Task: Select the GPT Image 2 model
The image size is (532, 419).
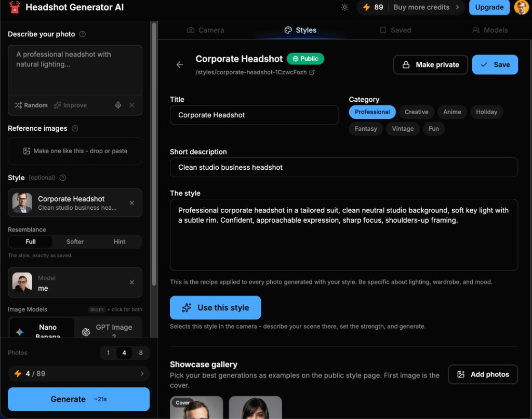Action: pos(108,328)
